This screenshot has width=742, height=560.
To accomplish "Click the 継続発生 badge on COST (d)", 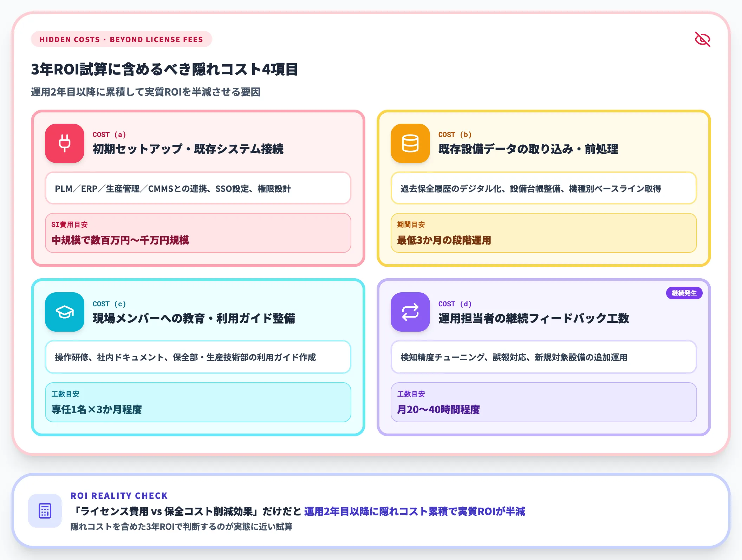I will [684, 293].
